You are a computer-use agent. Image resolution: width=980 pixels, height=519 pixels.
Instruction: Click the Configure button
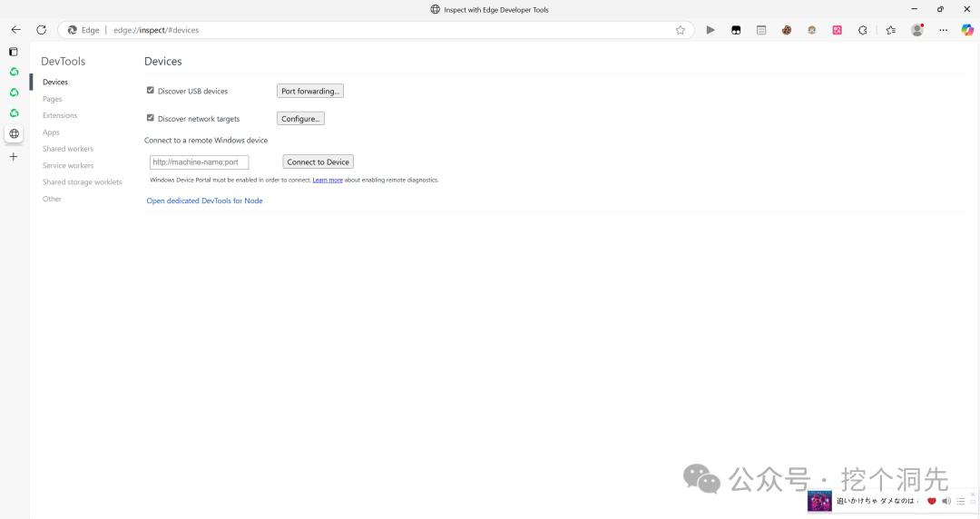click(300, 118)
